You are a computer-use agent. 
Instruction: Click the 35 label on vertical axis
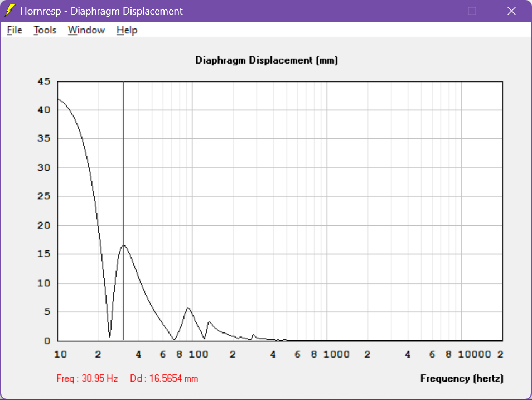coord(43,138)
